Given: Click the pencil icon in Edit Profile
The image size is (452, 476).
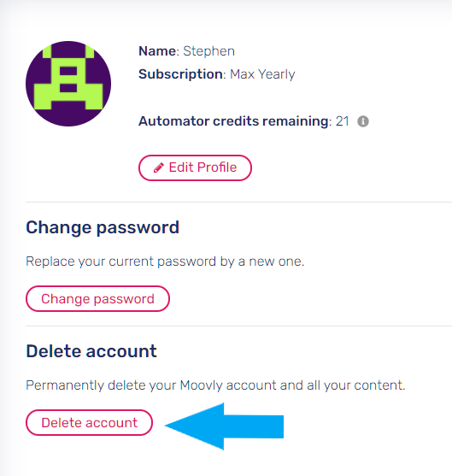Looking at the screenshot, I should coord(158,167).
